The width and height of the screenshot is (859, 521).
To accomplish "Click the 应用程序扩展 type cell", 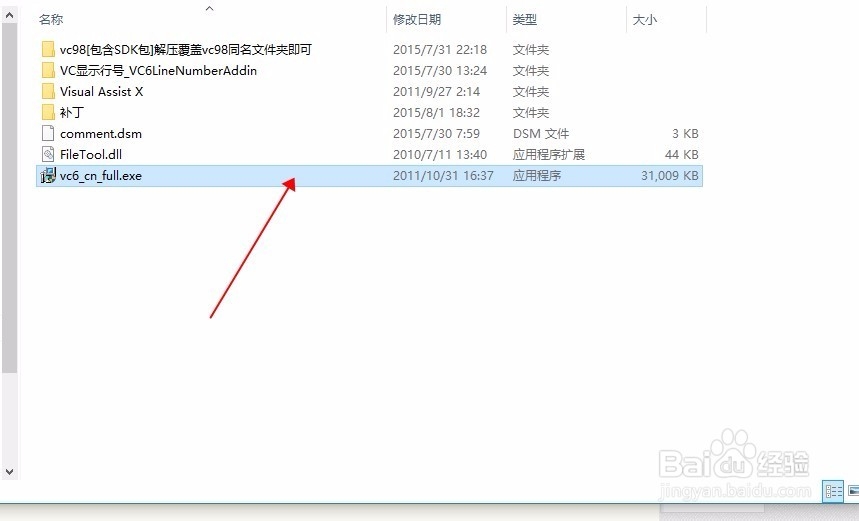I will click(x=548, y=154).
